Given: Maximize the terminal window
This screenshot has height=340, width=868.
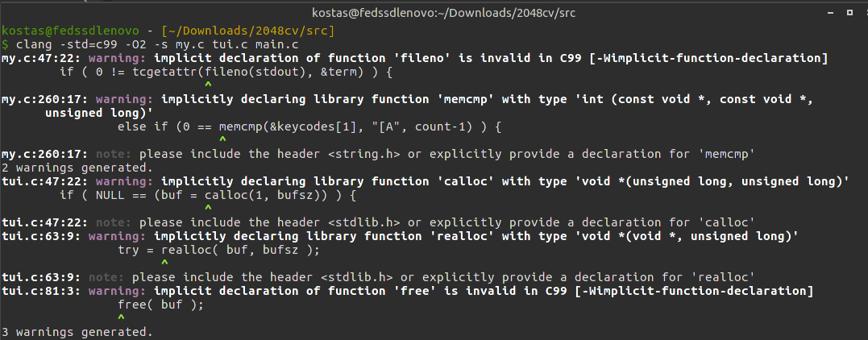Looking at the screenshot, I should 849,12.
